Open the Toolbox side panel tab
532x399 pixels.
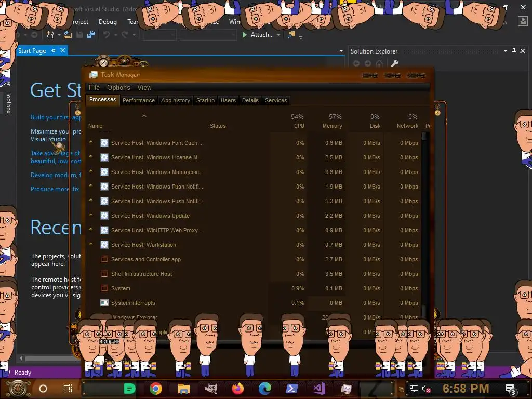(8, 102)
